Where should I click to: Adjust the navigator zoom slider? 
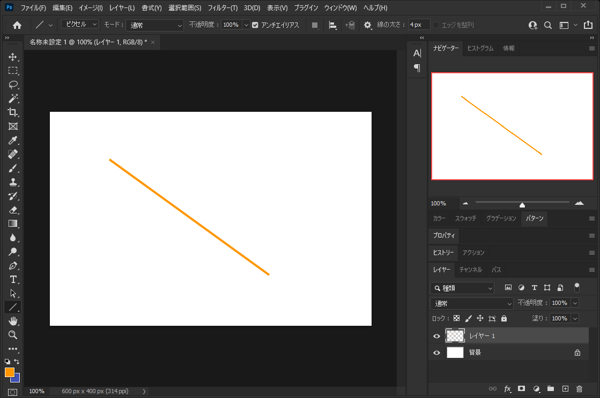click(x=522, y=205)
